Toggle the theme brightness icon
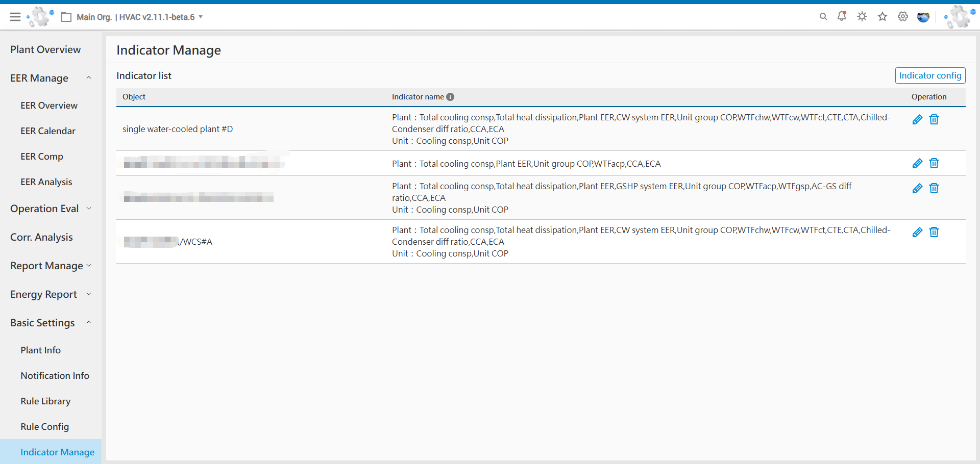Image resolution: width=980 pixels, height=464 pixels. point(862,16)
